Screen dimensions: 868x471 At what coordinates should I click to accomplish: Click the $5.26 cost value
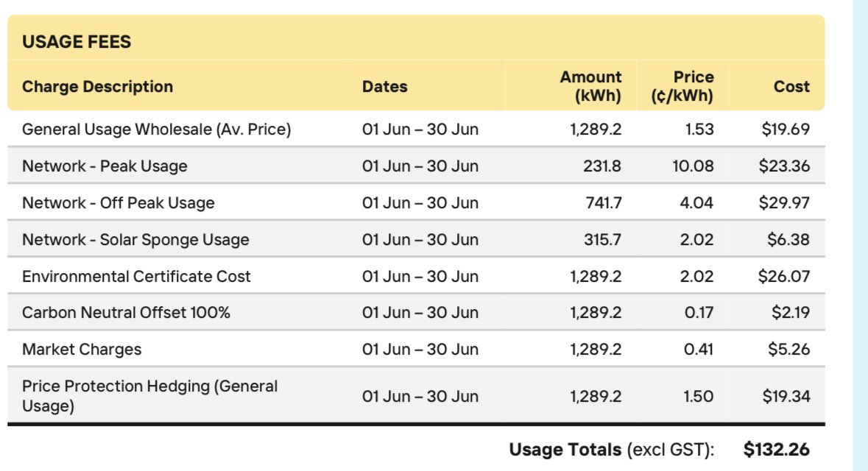(788, 350)
